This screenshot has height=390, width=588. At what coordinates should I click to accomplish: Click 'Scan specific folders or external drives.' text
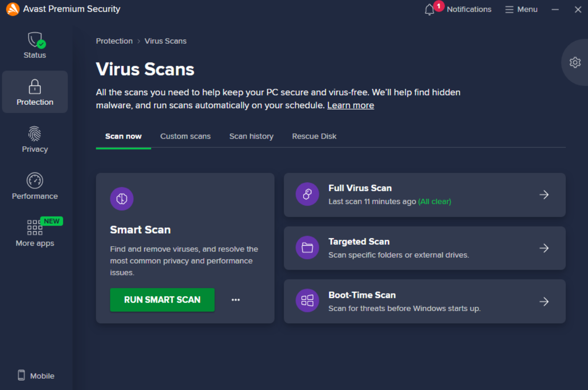pos(399,255)
